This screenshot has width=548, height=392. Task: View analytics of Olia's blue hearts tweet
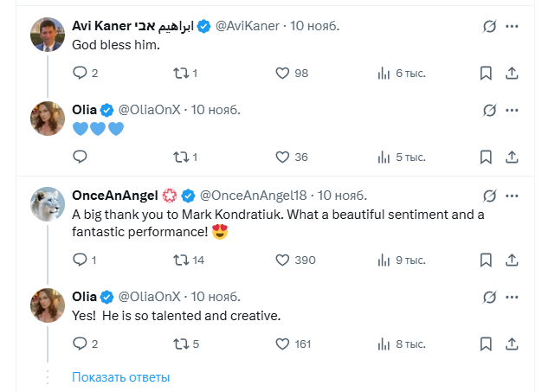[x=384, y=157]
